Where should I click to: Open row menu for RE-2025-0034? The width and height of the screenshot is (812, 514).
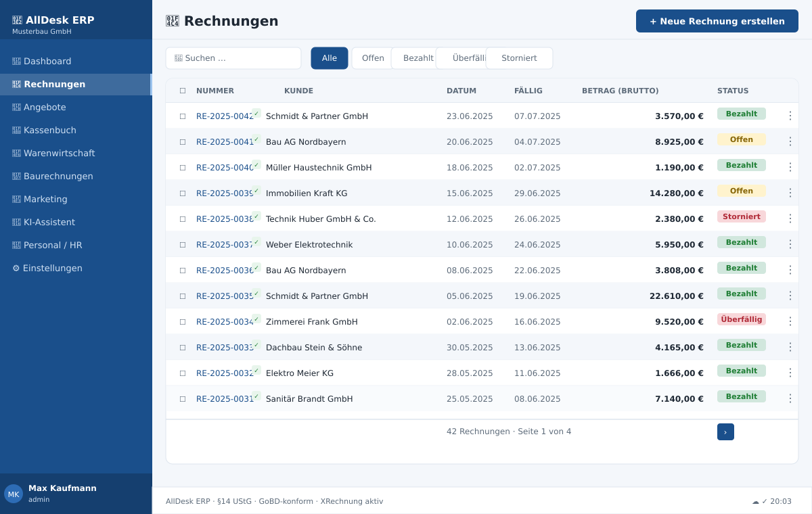[790, 321]
